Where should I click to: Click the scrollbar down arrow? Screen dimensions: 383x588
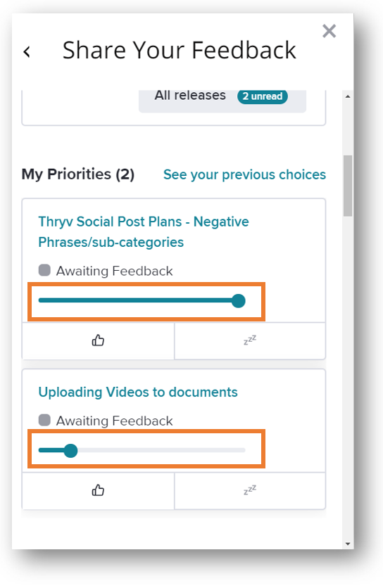348,544
